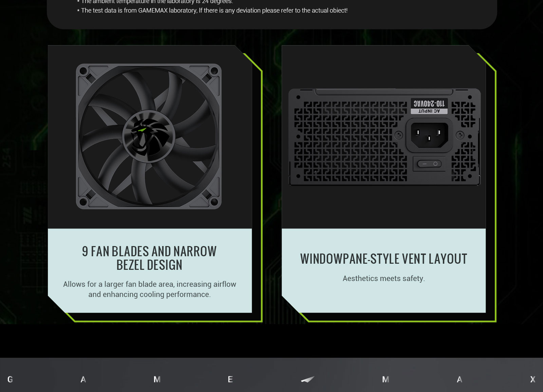Click the 'Aesthetics meets safety.' text
The image size is (543, 392).
click(x=383, y=278)
